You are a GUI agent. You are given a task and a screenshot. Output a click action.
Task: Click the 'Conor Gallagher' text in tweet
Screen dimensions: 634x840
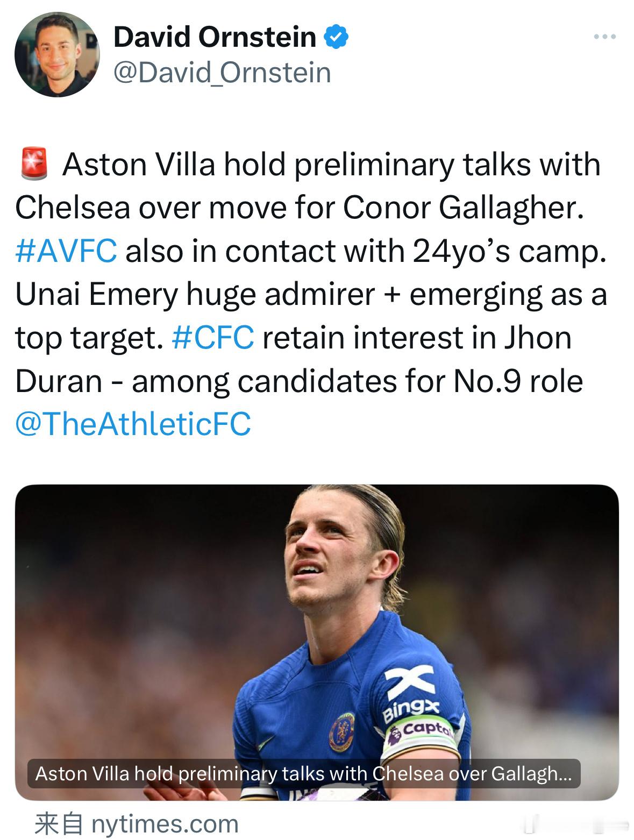[463, 208]
